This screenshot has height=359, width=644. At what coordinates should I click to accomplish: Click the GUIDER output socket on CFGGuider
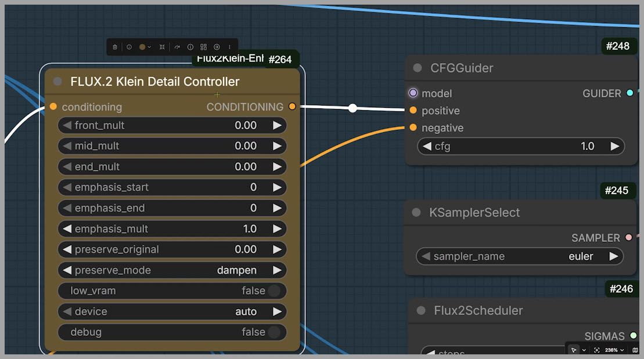point(630,93)
